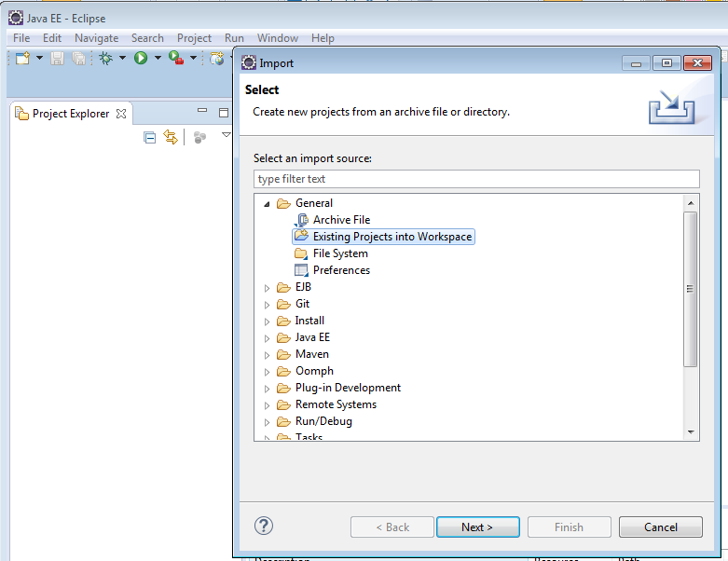Open the Debug dropdown arrow
Screen dimensions: 728x561
(122, 58)
